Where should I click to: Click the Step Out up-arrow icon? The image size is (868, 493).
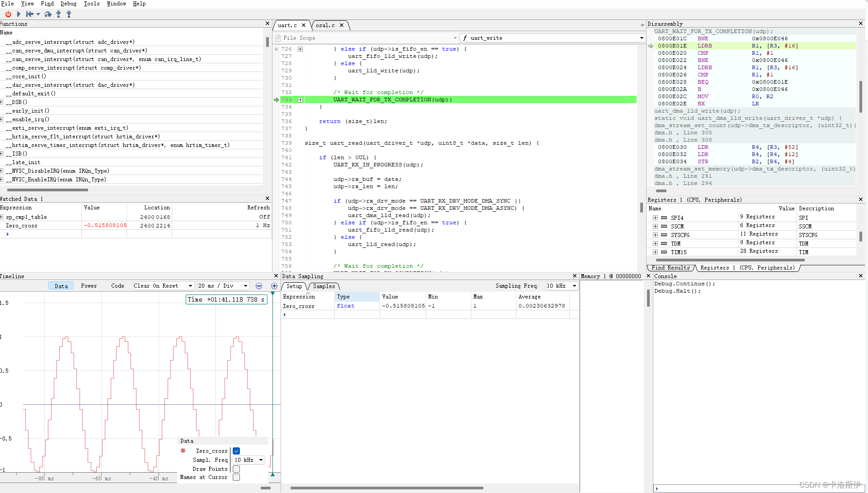[69, 14]
